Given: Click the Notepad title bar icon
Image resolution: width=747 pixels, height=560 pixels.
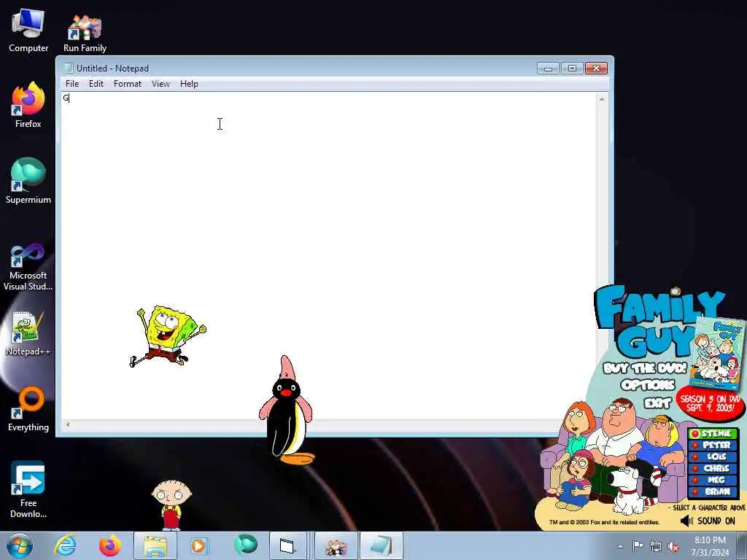Looking at the screenshot, I should (69, 68).
